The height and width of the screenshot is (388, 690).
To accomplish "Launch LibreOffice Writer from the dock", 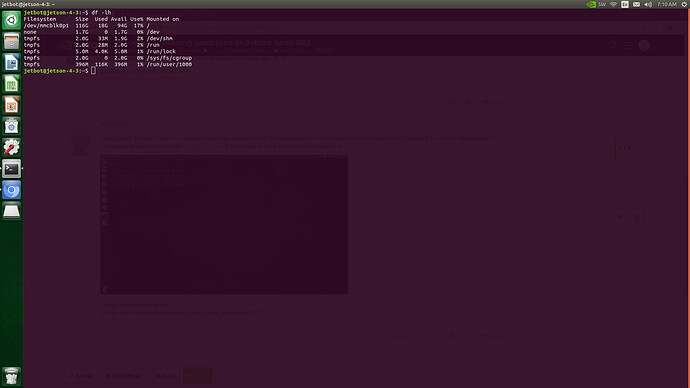I will [11, 62].
